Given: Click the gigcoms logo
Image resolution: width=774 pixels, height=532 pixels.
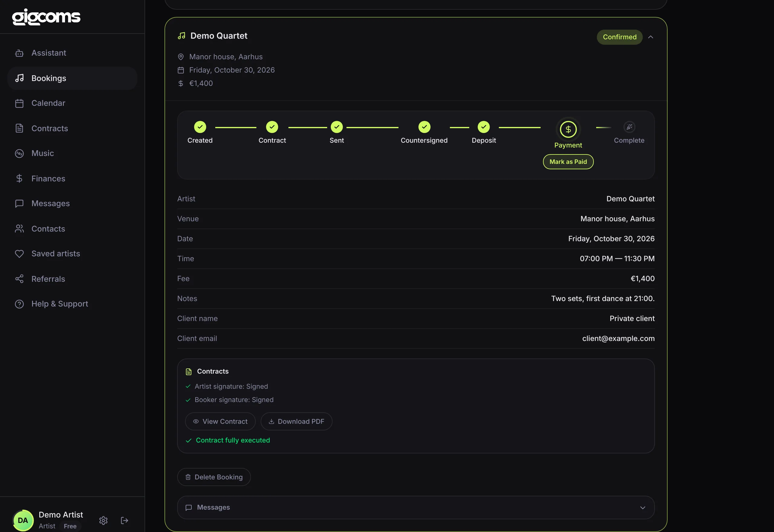Looking at the screenshot, I should [46, 17].
